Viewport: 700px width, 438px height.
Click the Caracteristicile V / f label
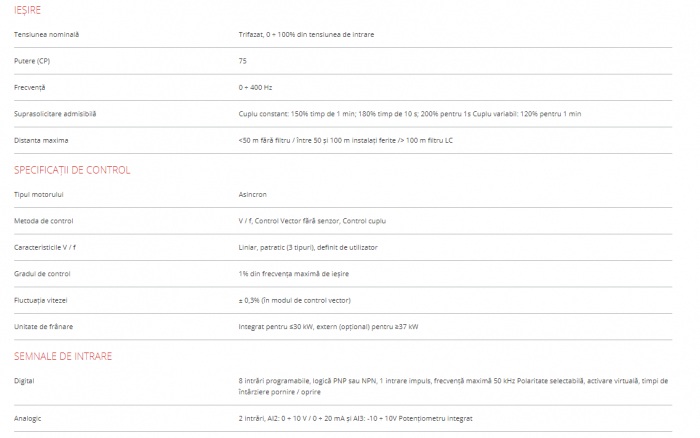point(50,247)
